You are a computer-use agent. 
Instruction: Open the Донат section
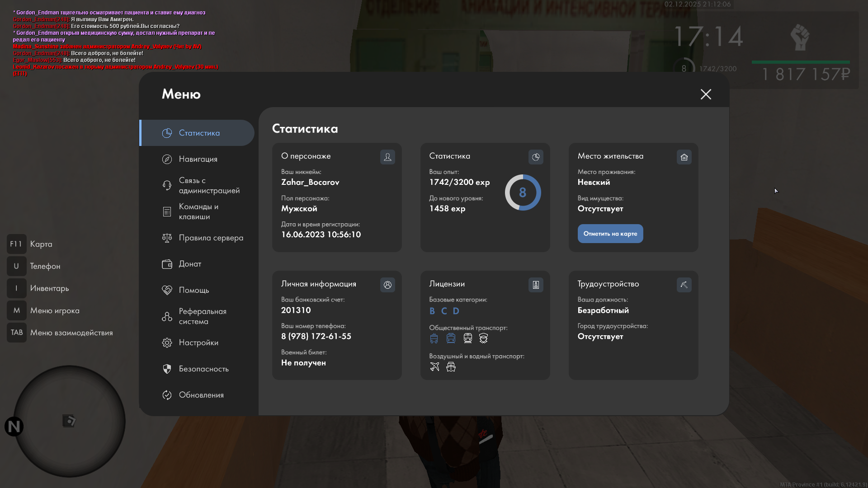190,264
